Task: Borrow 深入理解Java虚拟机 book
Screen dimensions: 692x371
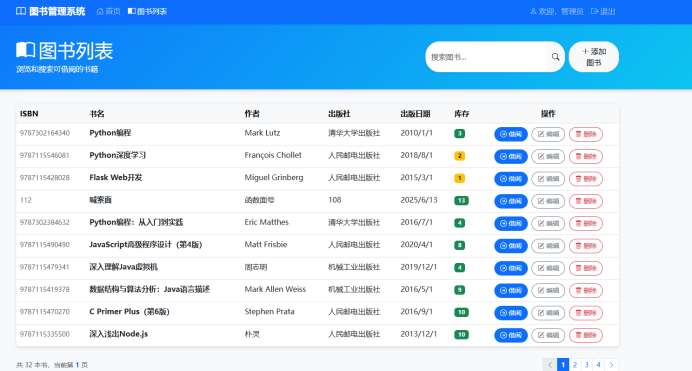Action: click(x=511, y=268)
